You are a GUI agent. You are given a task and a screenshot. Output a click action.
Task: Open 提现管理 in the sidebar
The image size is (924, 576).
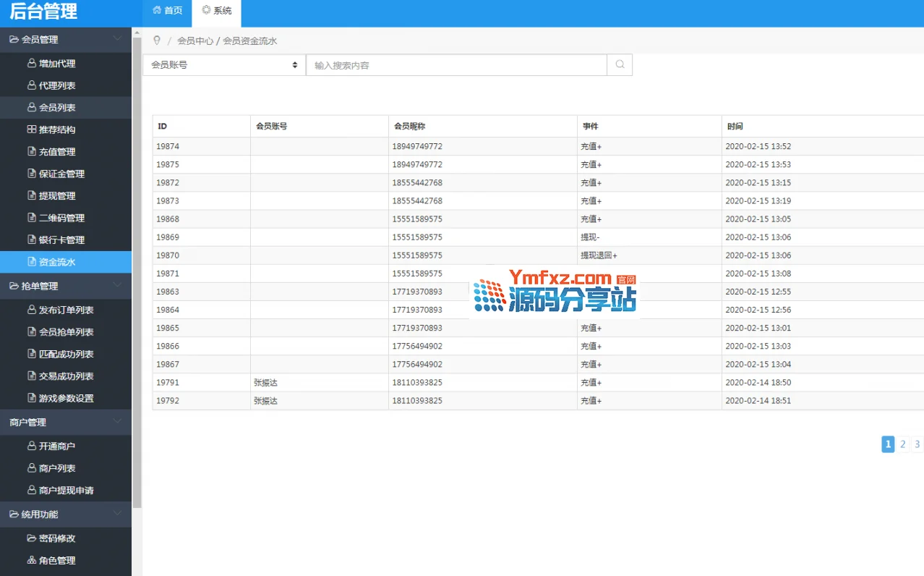tap(57, 196)
